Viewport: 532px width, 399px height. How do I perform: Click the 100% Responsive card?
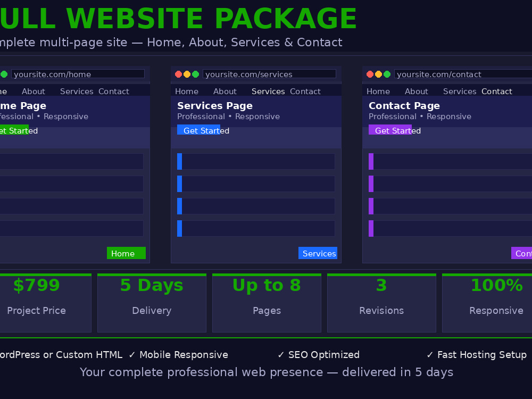(x=487, y=303)
